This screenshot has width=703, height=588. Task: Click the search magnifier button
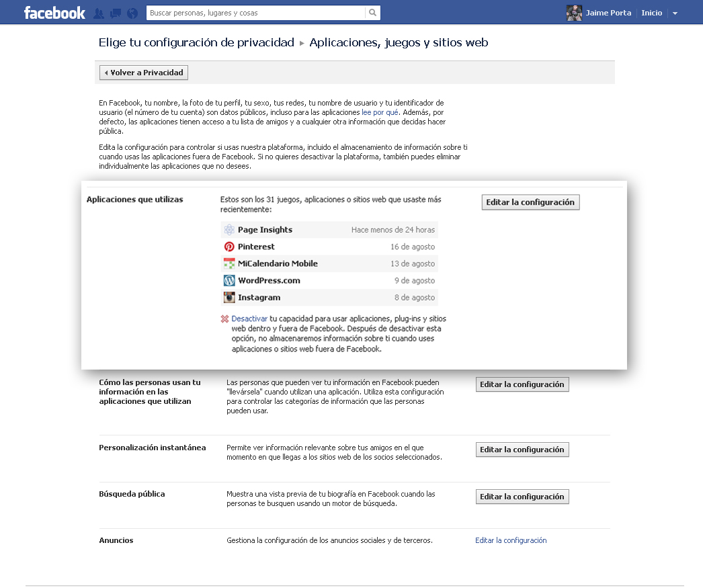tap(372, 13)
